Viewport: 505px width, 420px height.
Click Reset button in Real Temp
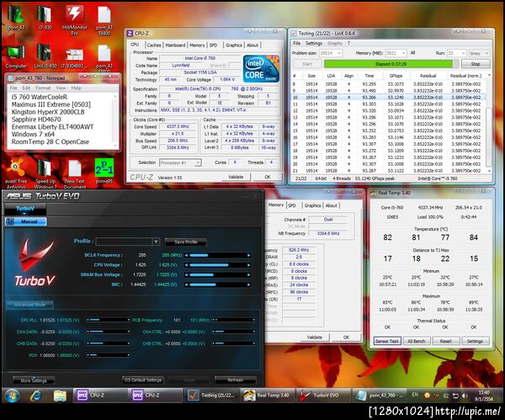[445, 341]
